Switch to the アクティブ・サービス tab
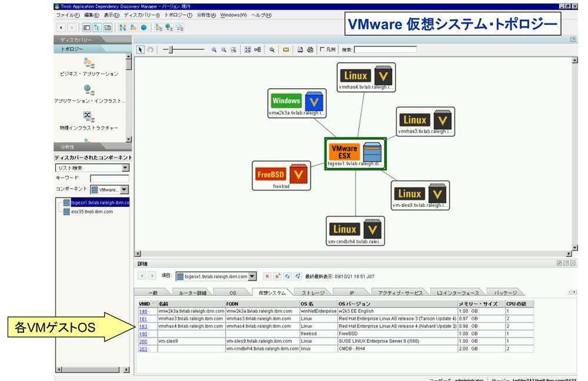588x381 pixels. [400, 293]
